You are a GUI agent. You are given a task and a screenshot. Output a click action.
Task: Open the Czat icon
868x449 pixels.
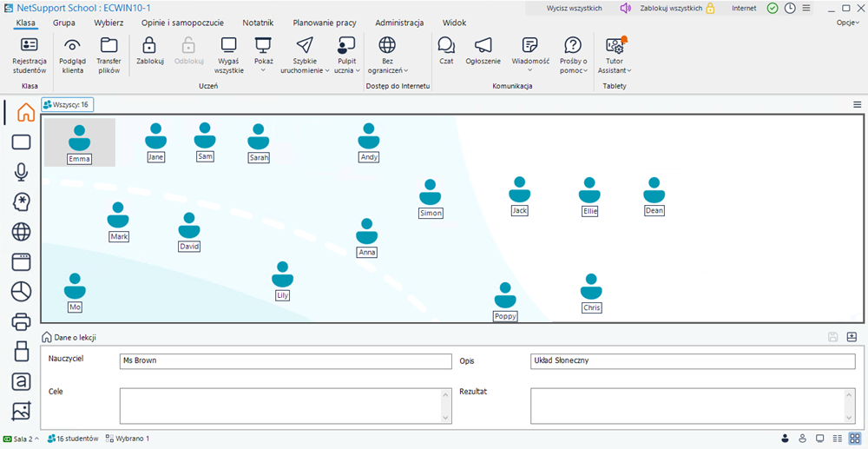click(x=446, y=46)
